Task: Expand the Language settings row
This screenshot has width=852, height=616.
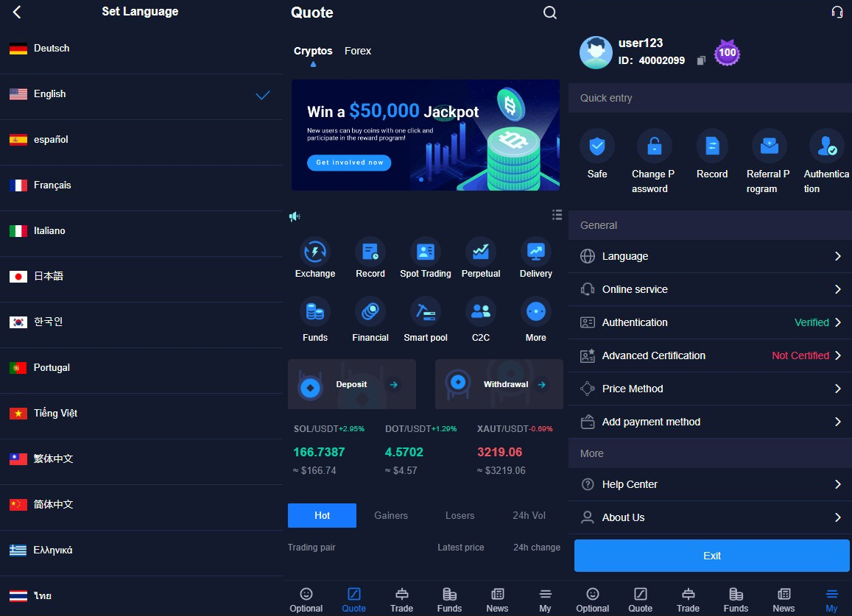Action: [710, 256]
